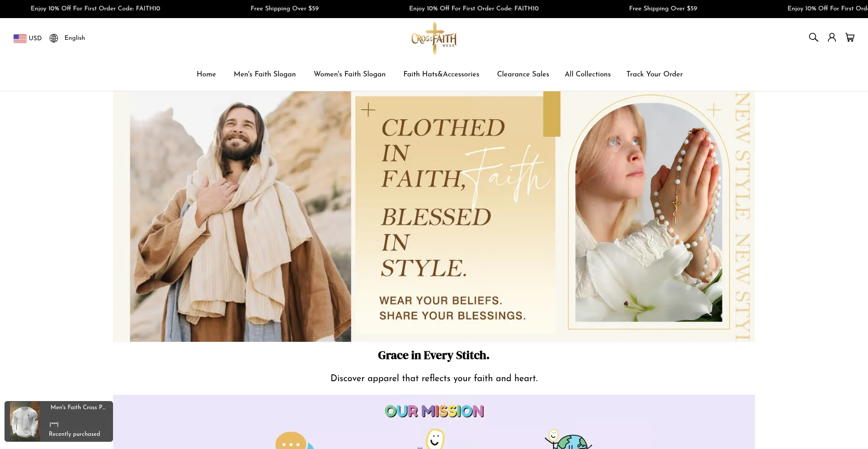Click the recently purchased sweatshirt thumbnail
Viewport: 868px width, 449px height.
coord(25,421)
